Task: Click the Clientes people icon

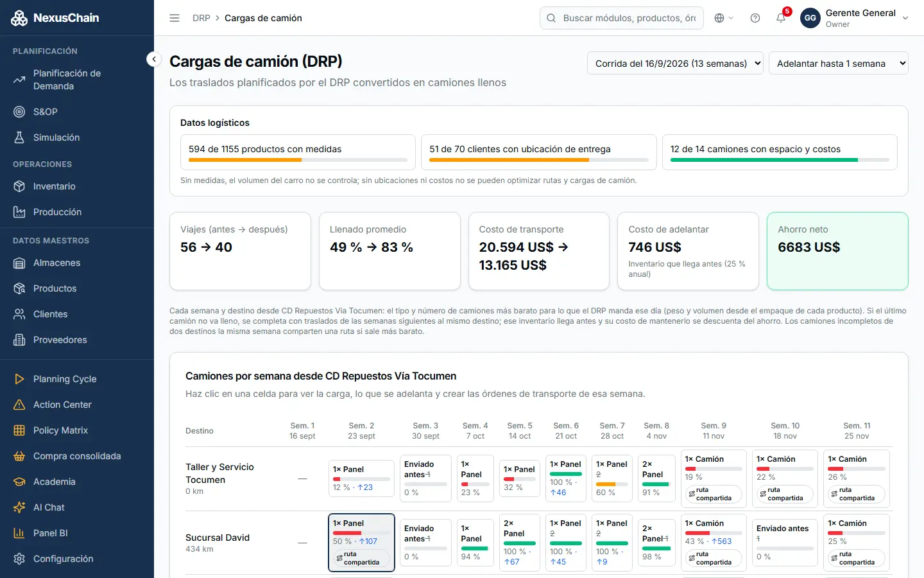Action: [x=19, y=314]
